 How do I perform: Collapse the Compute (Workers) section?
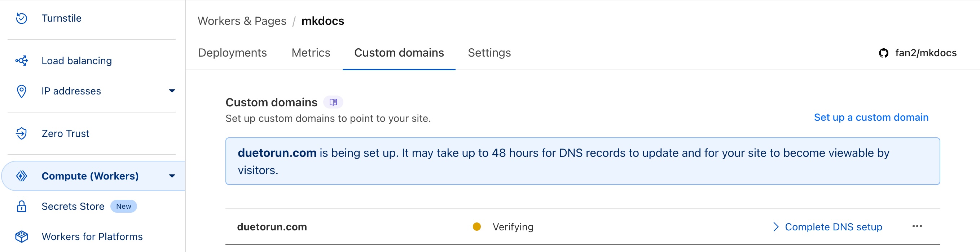pyautogui.click(x=173, y=176)
